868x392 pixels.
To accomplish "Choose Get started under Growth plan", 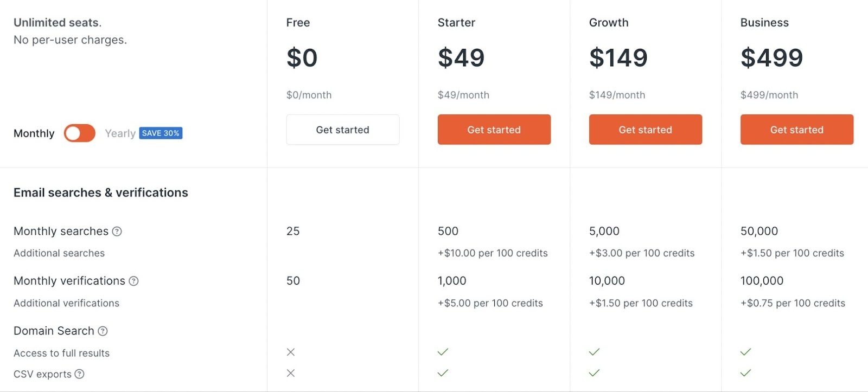I will [645, 130].
